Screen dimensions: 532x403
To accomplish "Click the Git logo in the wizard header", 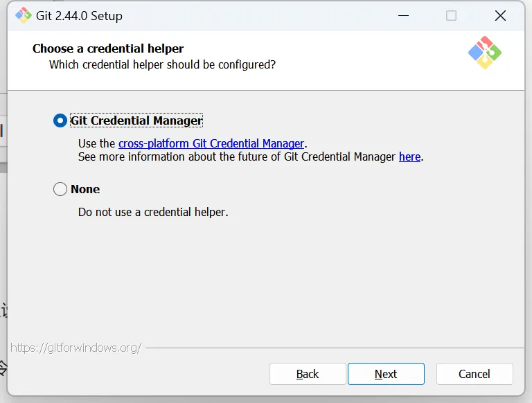I will click(484, 53).
